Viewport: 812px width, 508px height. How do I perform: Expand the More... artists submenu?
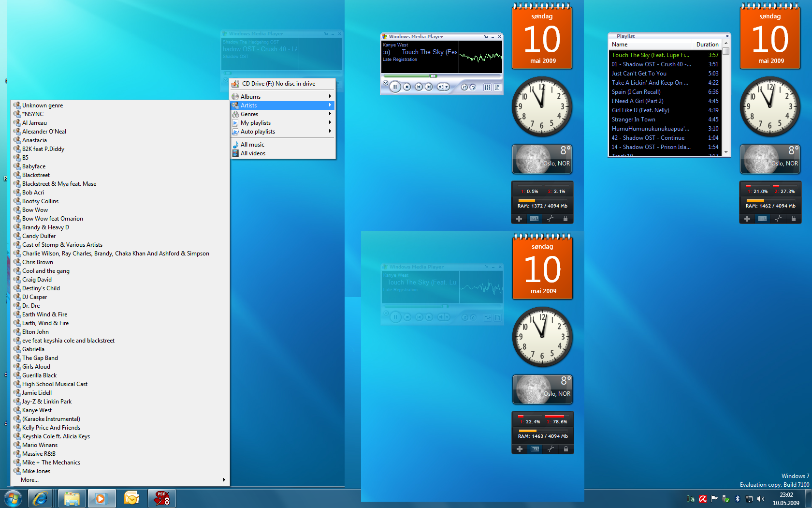tap(120, 480)
